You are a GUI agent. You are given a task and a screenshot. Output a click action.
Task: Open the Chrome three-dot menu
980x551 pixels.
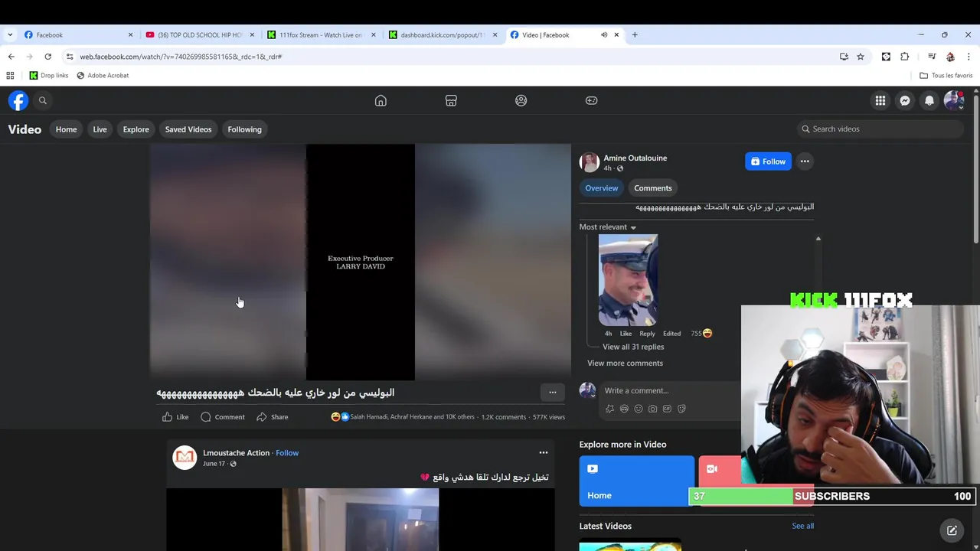(x=969, y=57)
